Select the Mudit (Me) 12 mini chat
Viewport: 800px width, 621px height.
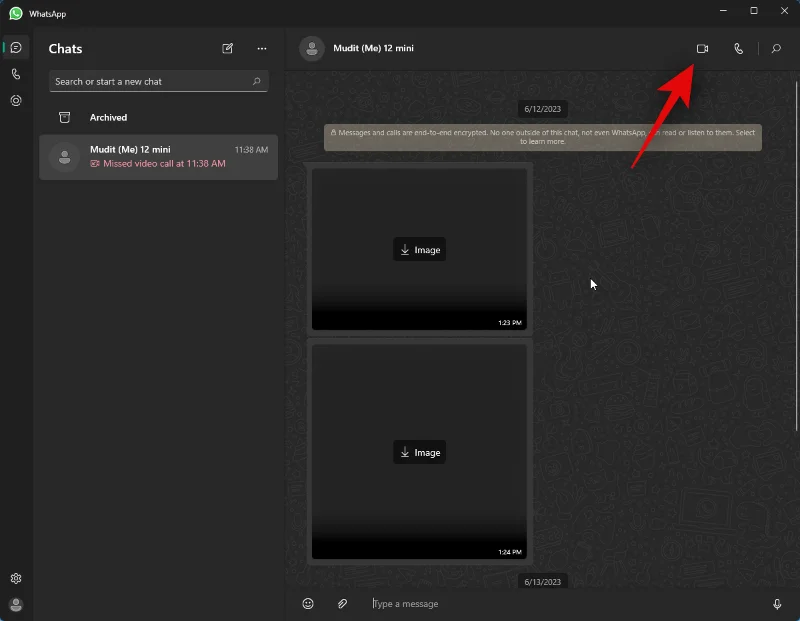pos(159,157)
